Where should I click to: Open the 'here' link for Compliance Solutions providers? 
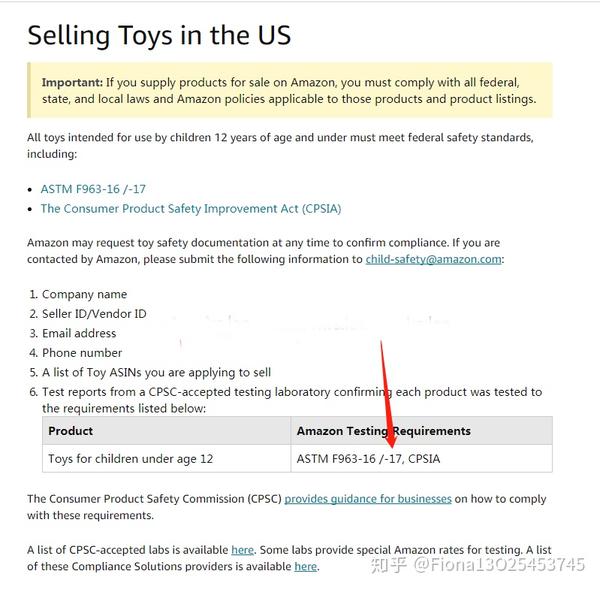pyautogui.click(x=305, y=566)
